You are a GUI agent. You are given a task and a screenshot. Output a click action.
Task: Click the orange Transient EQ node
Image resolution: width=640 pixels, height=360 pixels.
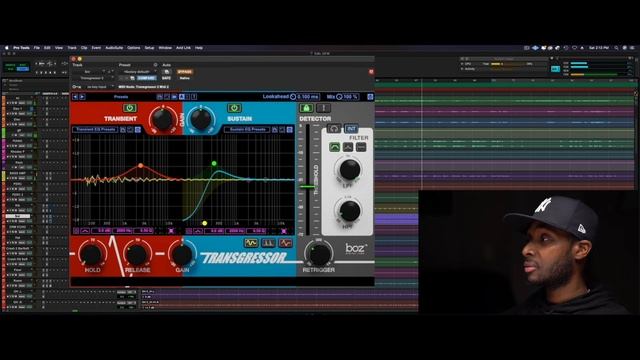[140, 165]
